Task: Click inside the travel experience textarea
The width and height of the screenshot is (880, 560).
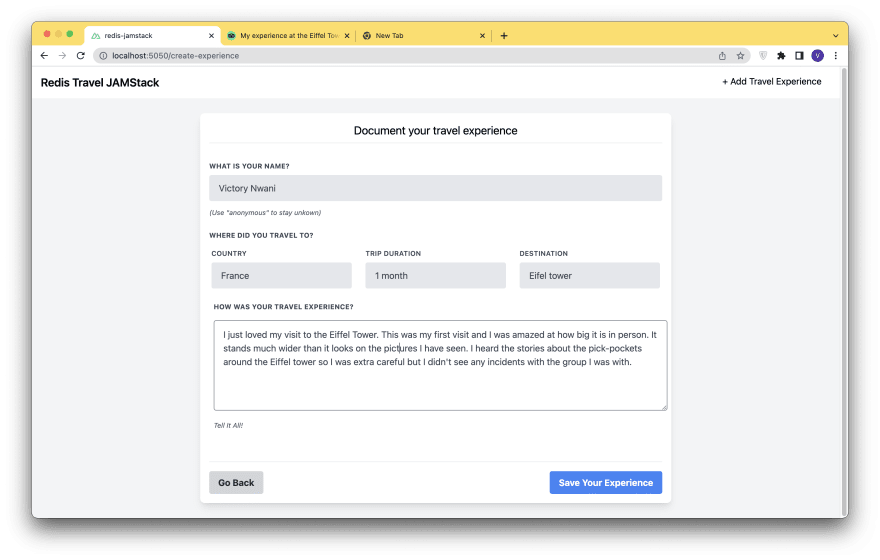Action: [x=440, y=365]
